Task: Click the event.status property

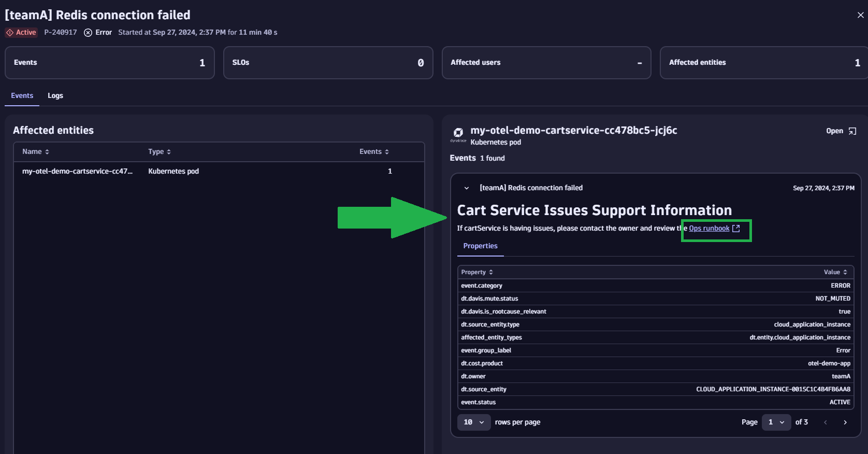Action: 479,402
